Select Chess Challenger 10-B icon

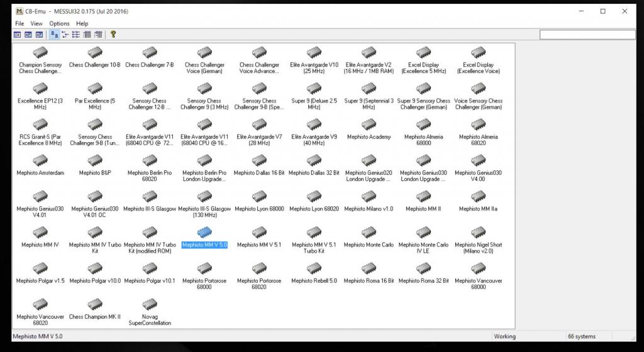95,53
